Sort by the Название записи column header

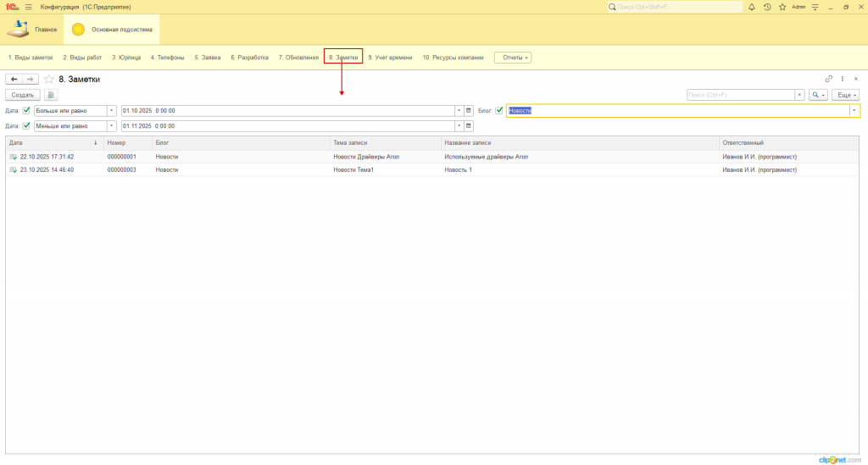point(580,142)
